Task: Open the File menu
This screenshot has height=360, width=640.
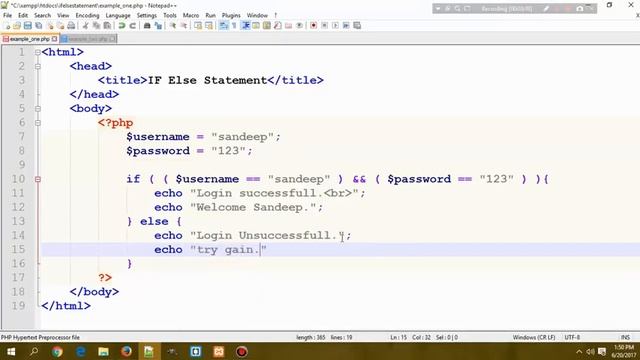Action: coord(7,16)
